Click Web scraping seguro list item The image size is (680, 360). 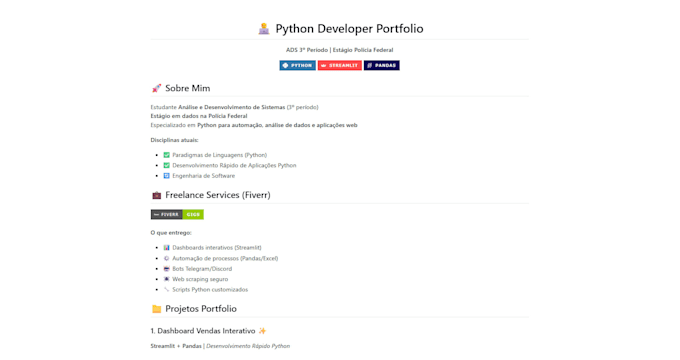pyautogui.click(x=200, y=279)
